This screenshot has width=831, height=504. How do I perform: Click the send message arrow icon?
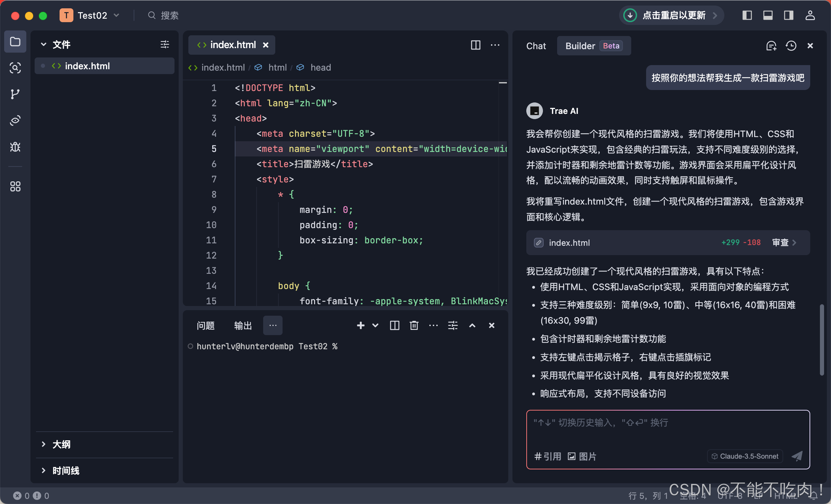point(797,456)
